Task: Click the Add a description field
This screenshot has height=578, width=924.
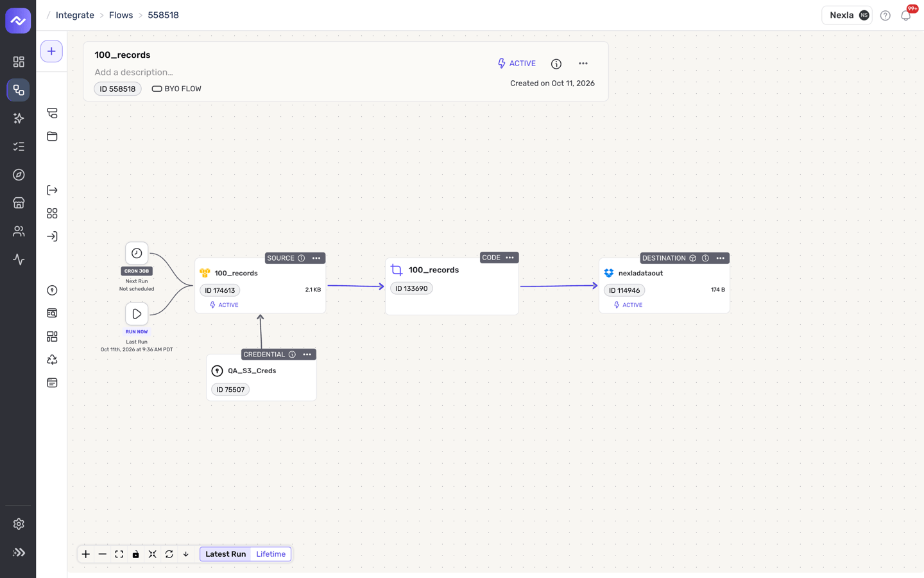Action: click(x=133, y=73)
